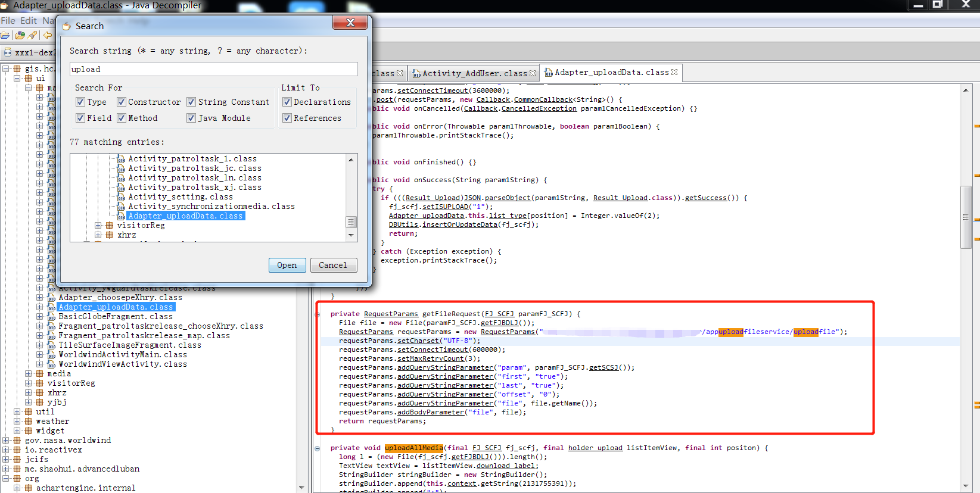Click class icon of Activity_patroltask_jc.class result

pos(121,169)
